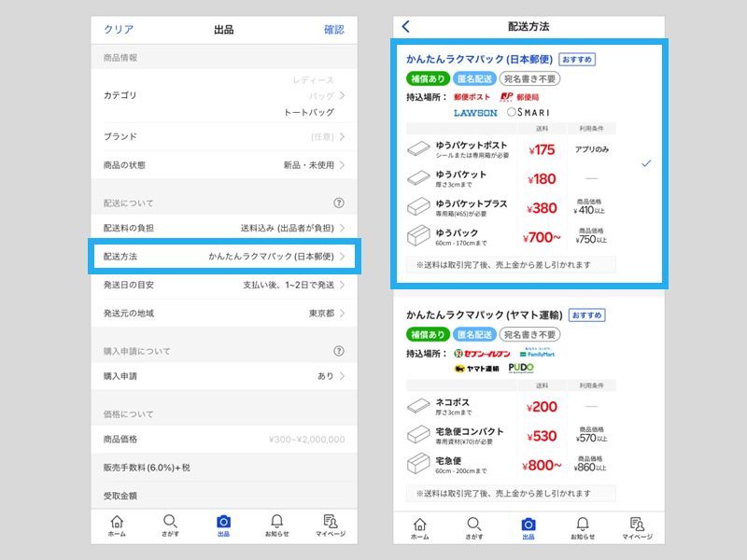This screenshot has width=747, height=560.
Task: Click the LAWSON logo
Action: [x=475, y=113]
